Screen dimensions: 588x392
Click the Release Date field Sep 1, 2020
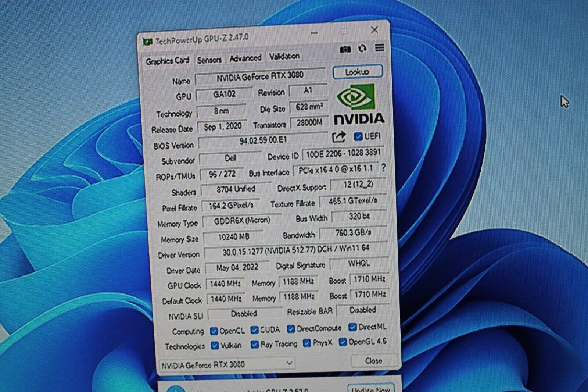pyautogui.click(x=222, y=126)
